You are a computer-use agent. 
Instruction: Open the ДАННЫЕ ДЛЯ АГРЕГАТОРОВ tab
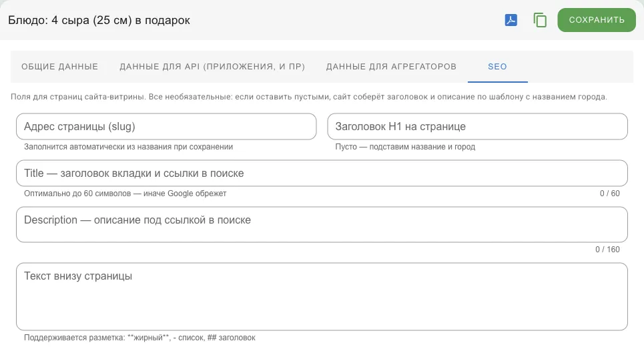coord(391,67)
